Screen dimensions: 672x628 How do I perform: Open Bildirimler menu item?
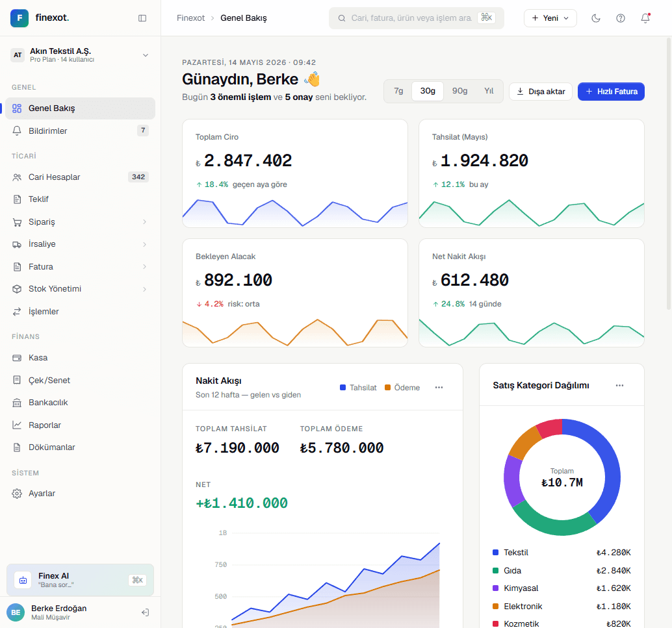coord(80,131)
